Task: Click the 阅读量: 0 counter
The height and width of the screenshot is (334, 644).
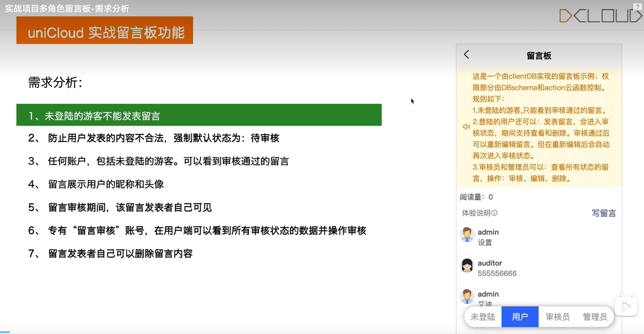Action: pyautogui.click(x=476, y=197)
